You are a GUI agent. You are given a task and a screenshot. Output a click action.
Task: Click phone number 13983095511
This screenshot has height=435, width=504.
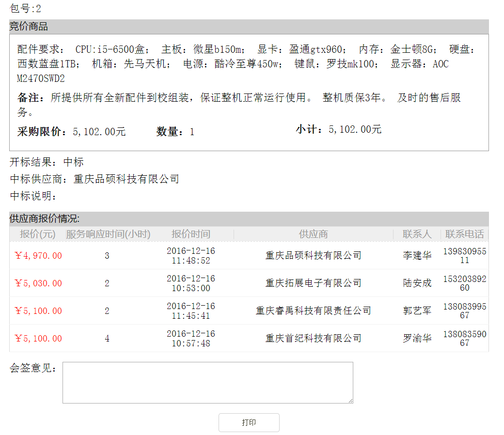coord(464,255)
